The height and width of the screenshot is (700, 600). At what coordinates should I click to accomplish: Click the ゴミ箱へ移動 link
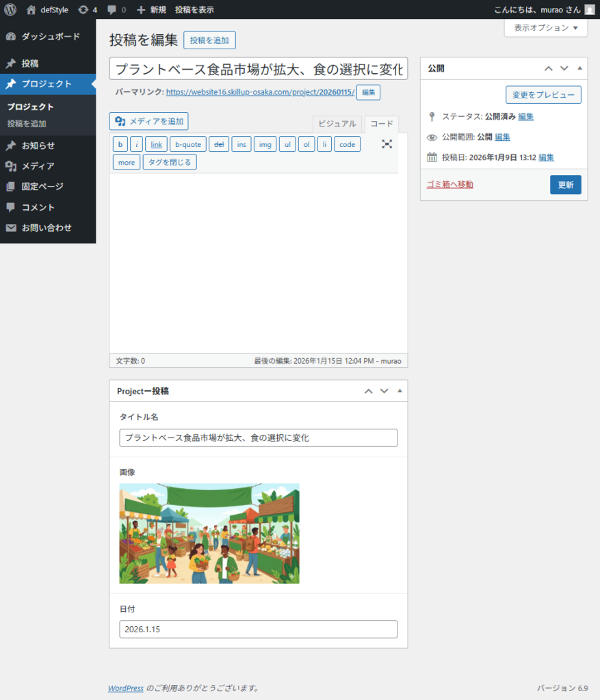[449, 185]
